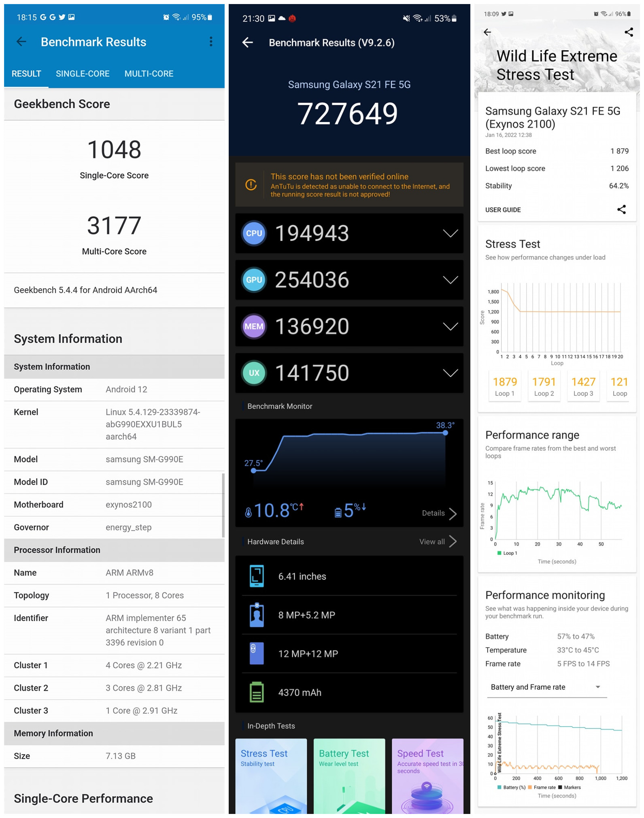Open Battery and Frame rate dropdown
Image resolution: width=644 pixels, height=818 pixels.
(547, 687)
